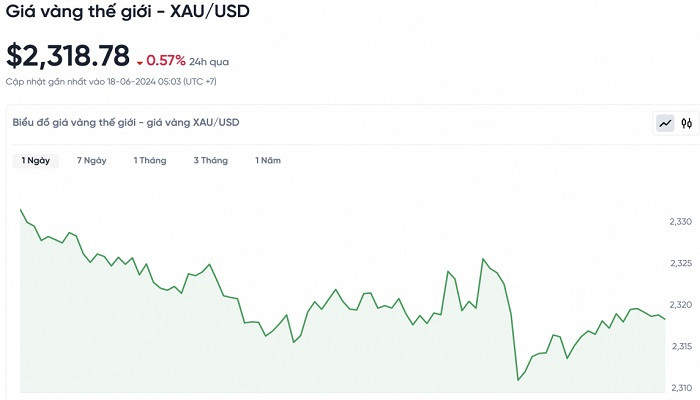Switch to the candlestick chart icon
This screenshot has width=700, height=400.
687,124
